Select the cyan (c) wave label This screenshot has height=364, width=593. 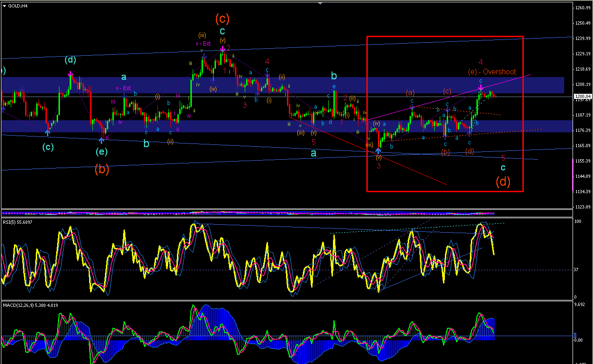pos(48,147)
